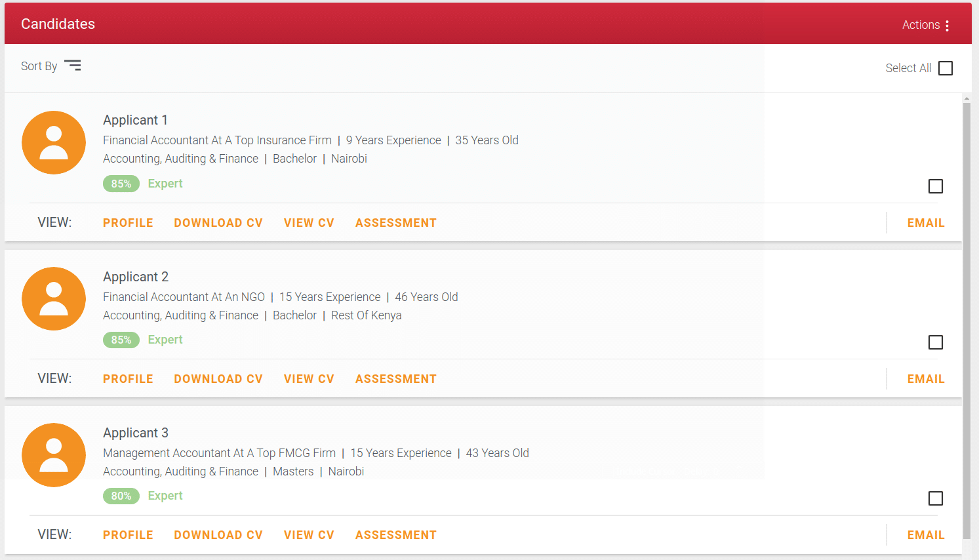Click Applicant 3's profile avatar
The image size is (979, 560).
point(54,455)
